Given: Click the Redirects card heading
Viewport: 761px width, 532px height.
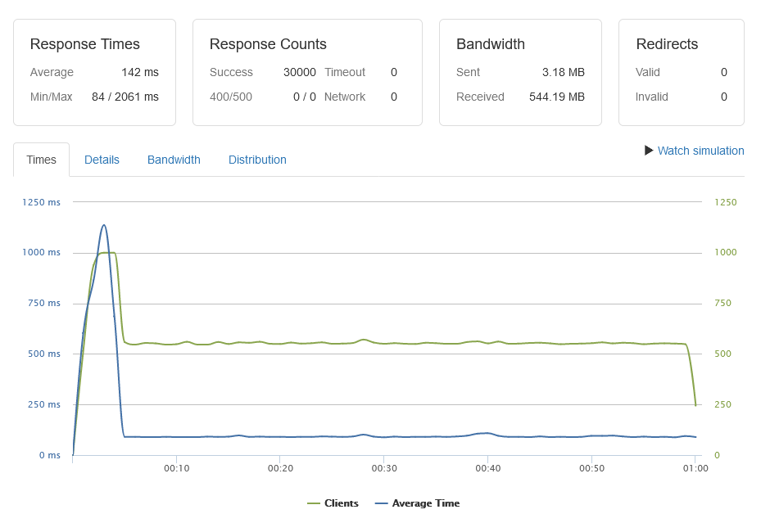Looking at the screenshot, I should [x=667, y=44].
